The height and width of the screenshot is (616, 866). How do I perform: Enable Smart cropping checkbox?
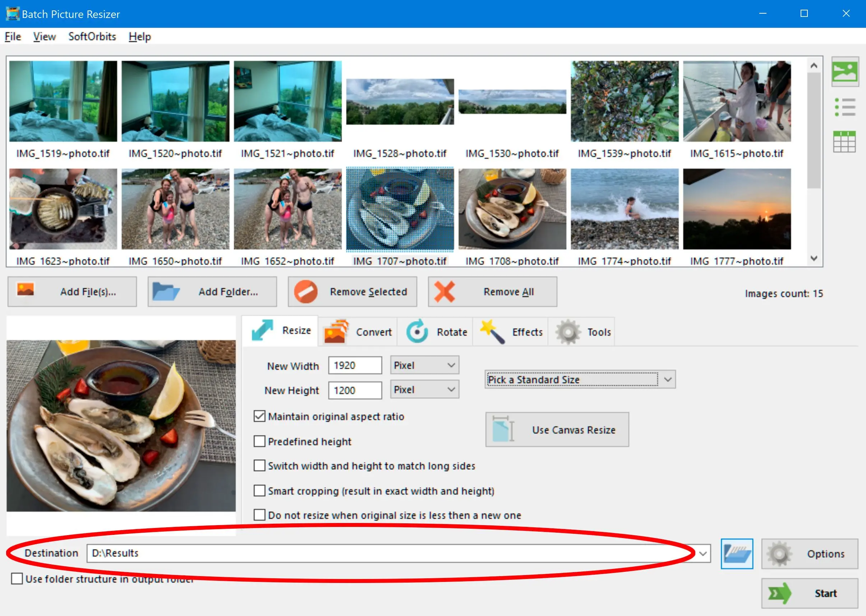(259, 490)
